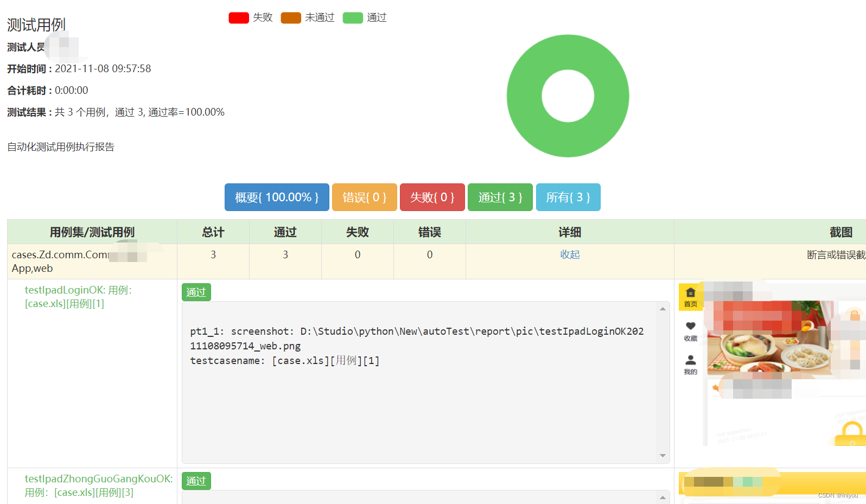866x504 pixels.
Task: Show the 通过{ 3 } passed results
Action: click(500, 197)
